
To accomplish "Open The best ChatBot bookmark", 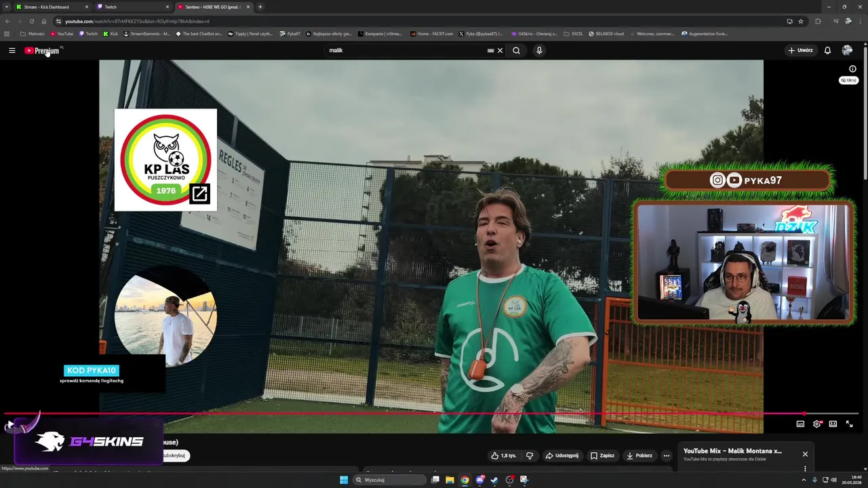I will tap(199, 33).
